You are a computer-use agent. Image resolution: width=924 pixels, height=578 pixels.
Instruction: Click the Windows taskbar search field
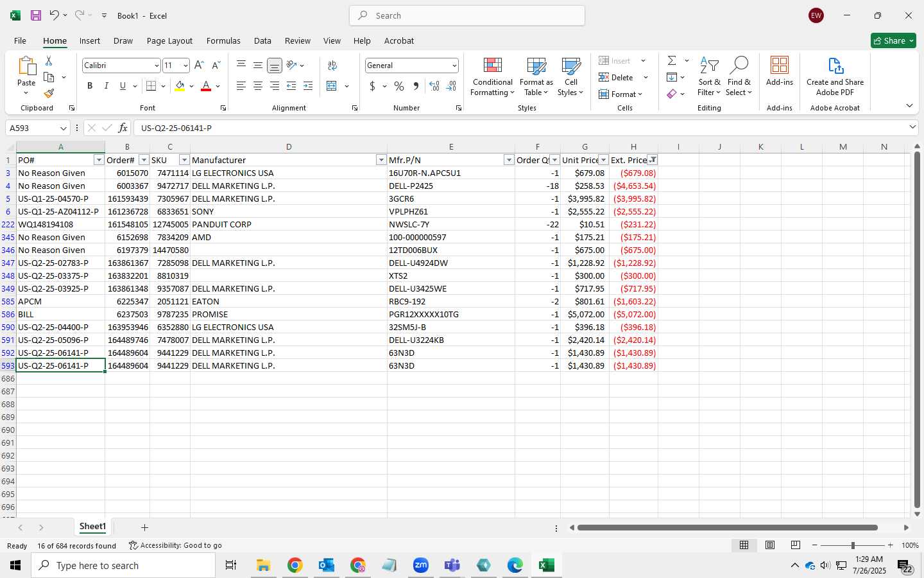123,565
